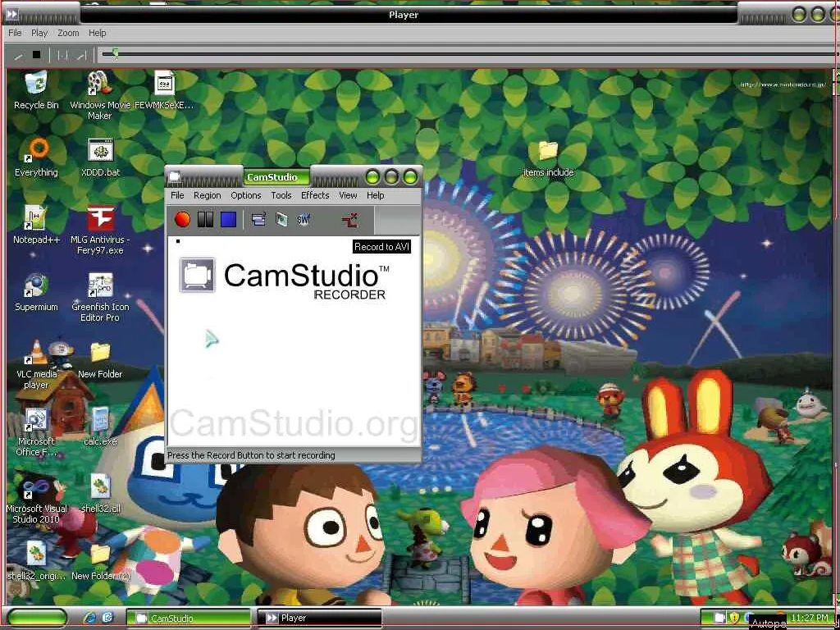This screenshot has height=630, width=840.
Task: Select the MLG Antivirus - Fery97.exe icon
Action: click(x=100, y=231)
